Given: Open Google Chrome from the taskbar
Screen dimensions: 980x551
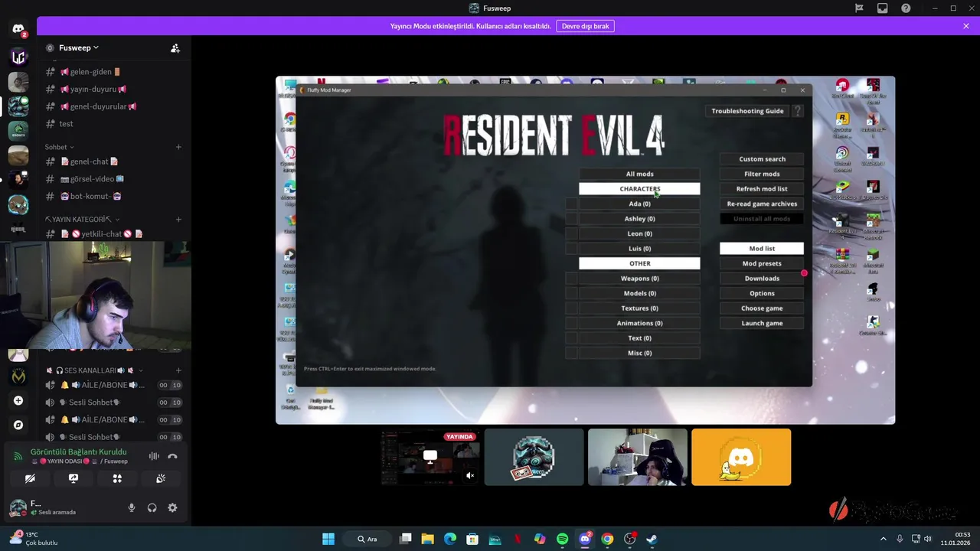Looking at the screenshot, I should [x=607, y=539].
